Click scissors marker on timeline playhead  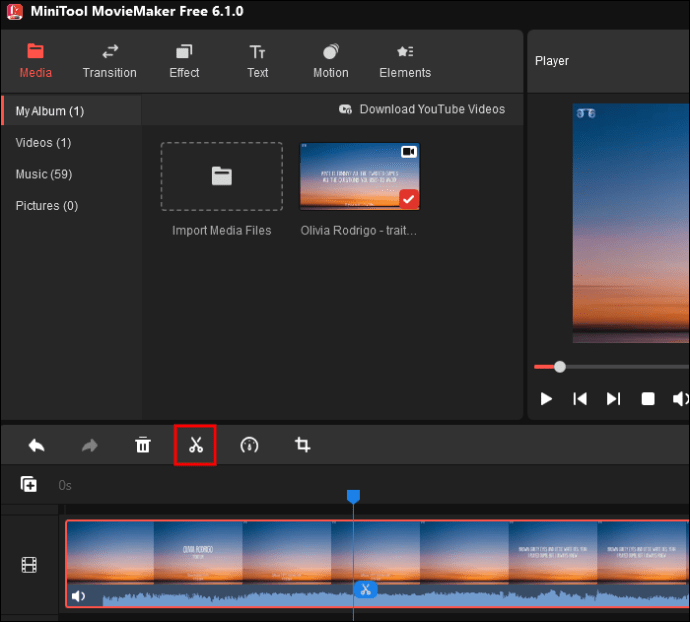[365, 589]
